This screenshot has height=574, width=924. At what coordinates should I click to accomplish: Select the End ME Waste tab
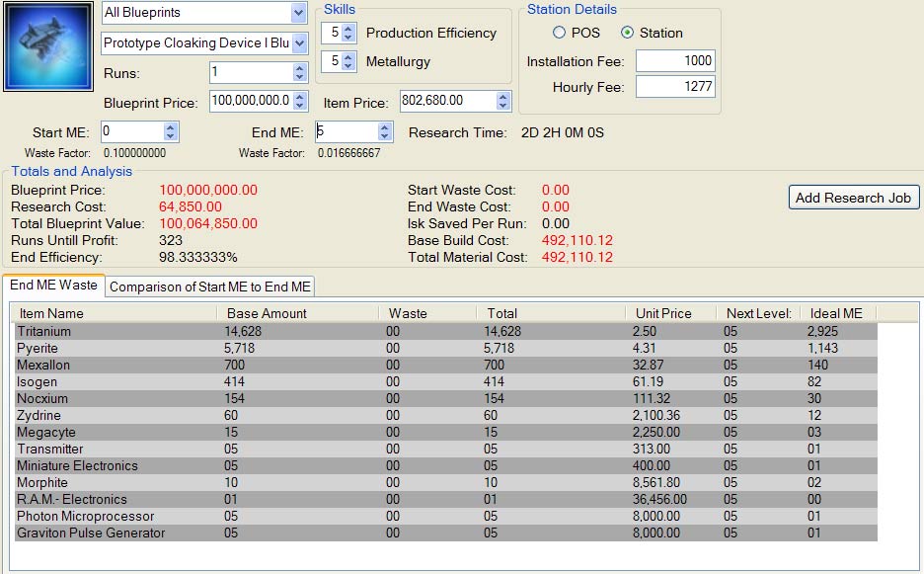click(53, 286)
